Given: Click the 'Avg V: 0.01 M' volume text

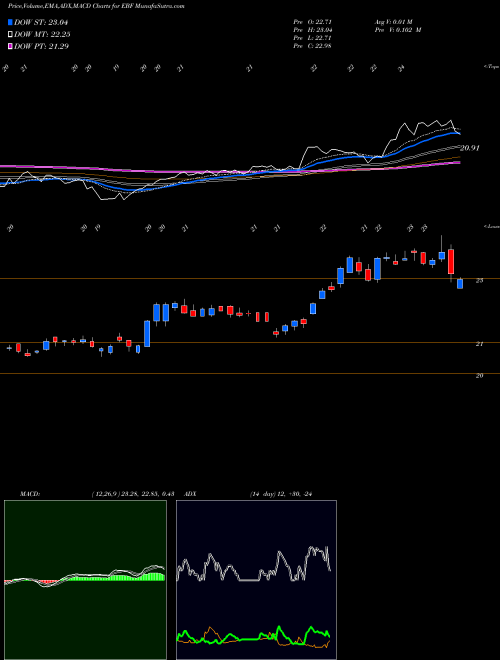Looking at the screenshot, I should 395,22.
